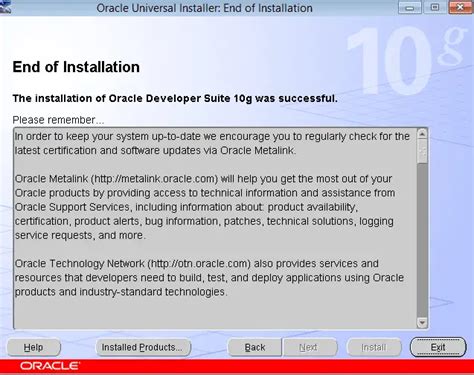This screenshot has height=375, width=474.
Task: Close the installer with the X button
Action: click(460, 7)
